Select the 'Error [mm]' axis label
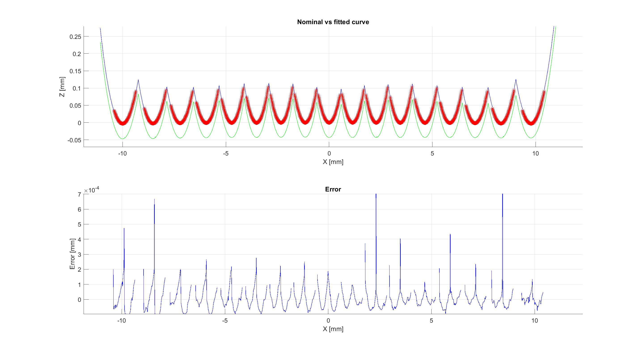Image resolution: width=644 pixels, height=353 pixels. coord(72,254)
